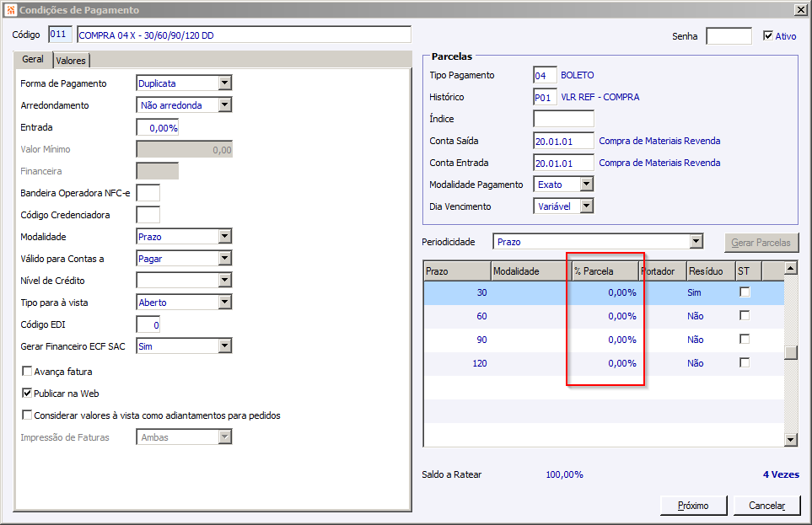Check the ST box for prazo 120
The image size is (812, 525).
745,362
